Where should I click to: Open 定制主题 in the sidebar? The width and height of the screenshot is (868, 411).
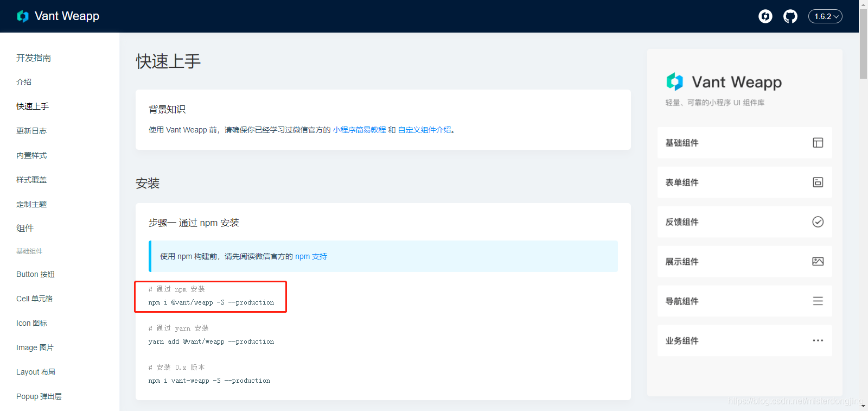(x=31, y=204)
